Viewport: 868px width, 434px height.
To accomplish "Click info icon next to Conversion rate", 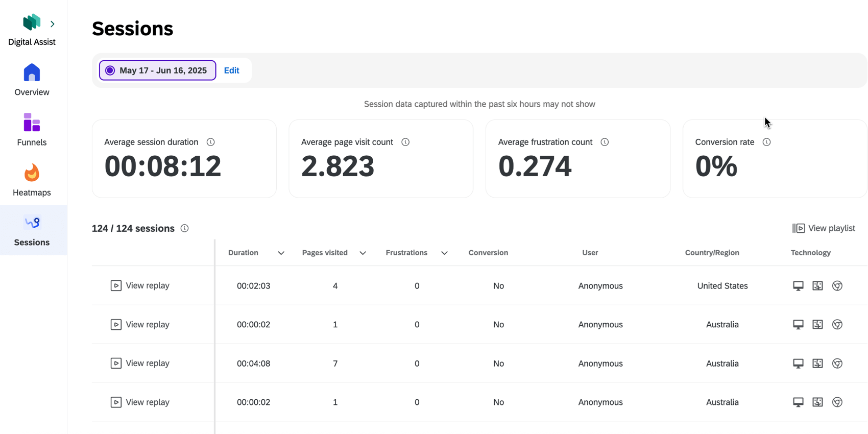I will click(766, 142).
